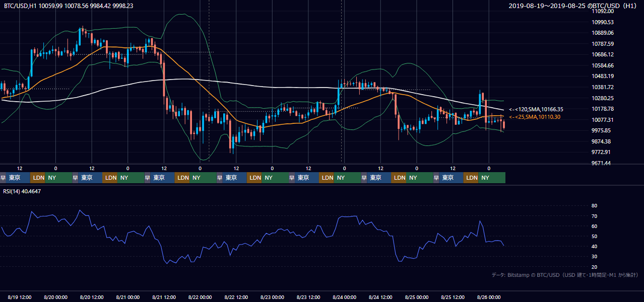Select the 8/23 00:00 date label
Viewport: 644px width, 302px height.
(x=273, y=297)
